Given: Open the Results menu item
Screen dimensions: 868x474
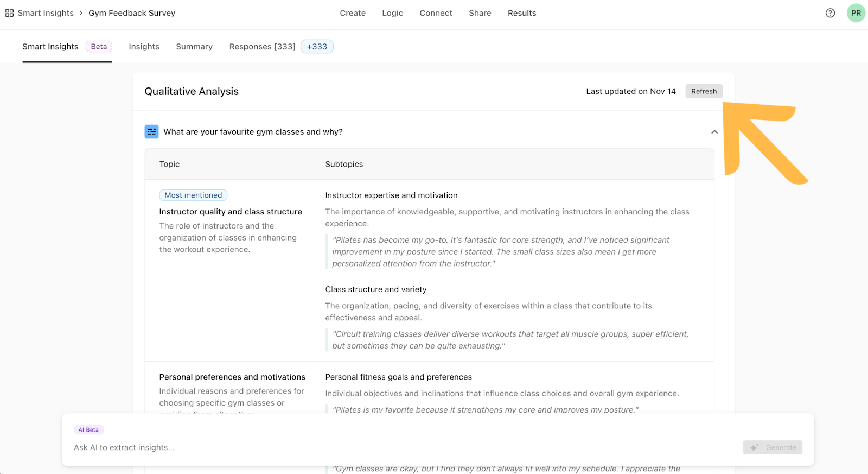Looking at the screenshot, I should [x=522, y=13].
